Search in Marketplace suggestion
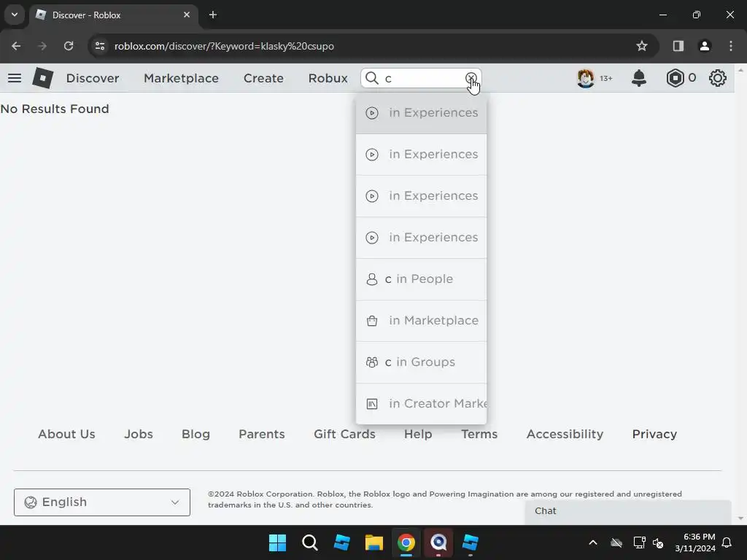Screen dimensions: 747x560 pos(421,321)
